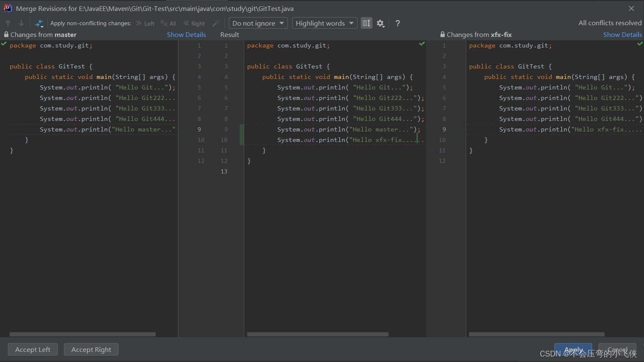
Task: Click line number 13 in Result gutter
Action: [224, 171]
